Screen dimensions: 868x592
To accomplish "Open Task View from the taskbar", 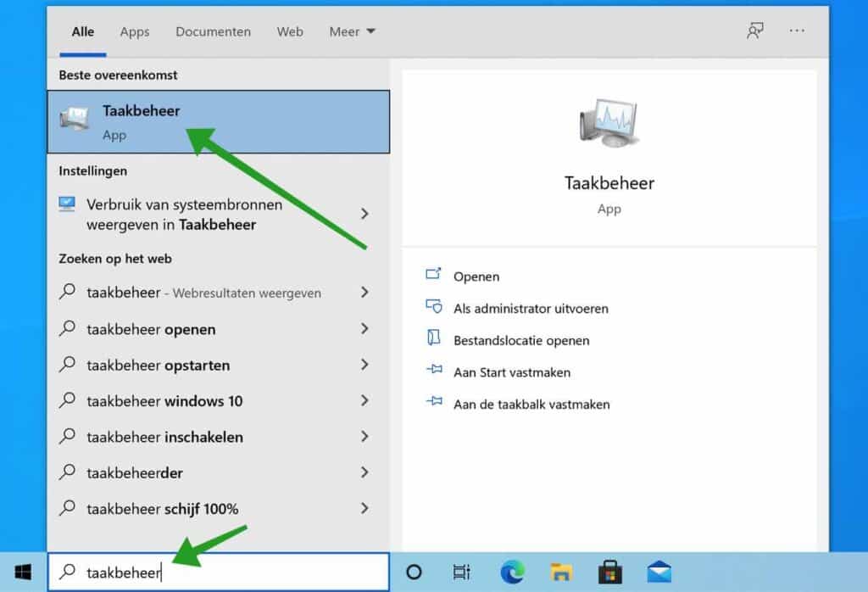I will tap(461, 572).
